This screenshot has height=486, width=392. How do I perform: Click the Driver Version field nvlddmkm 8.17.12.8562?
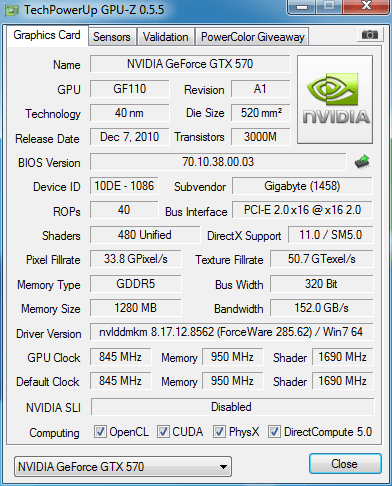click(232, 332)
